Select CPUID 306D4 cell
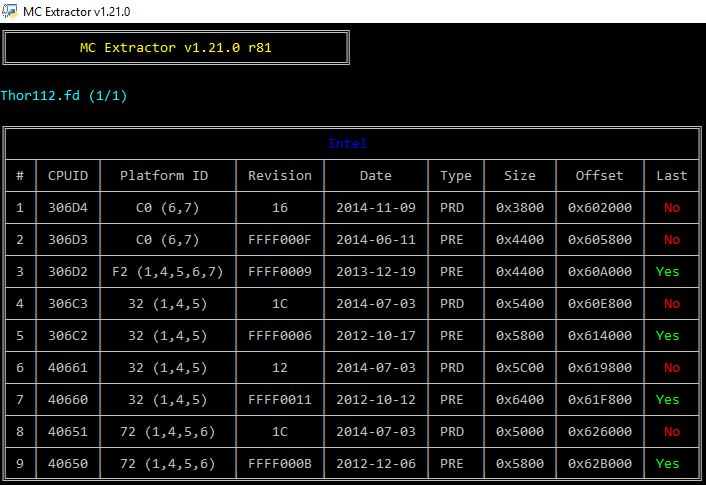 click(x=68, y=208)
